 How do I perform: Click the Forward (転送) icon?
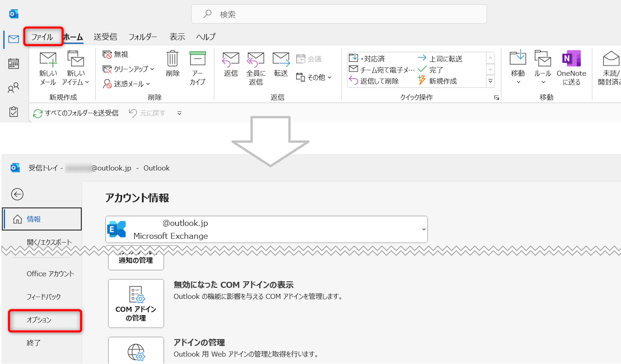281,59
